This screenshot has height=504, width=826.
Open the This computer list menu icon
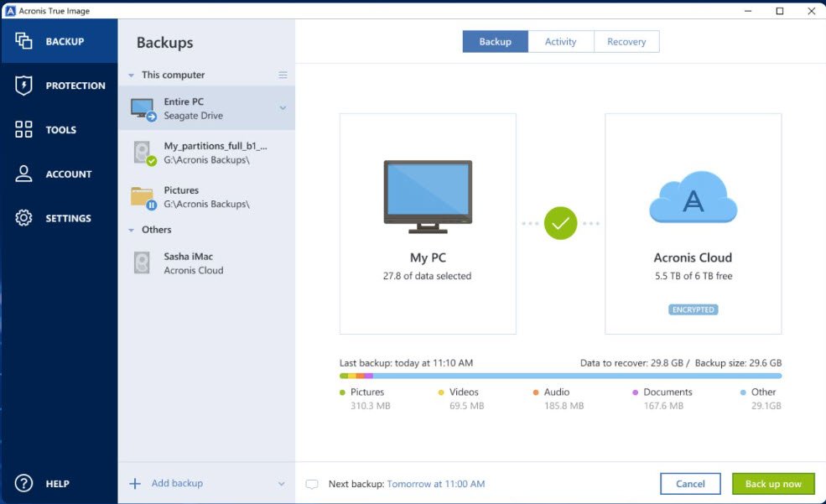[283, 75]
